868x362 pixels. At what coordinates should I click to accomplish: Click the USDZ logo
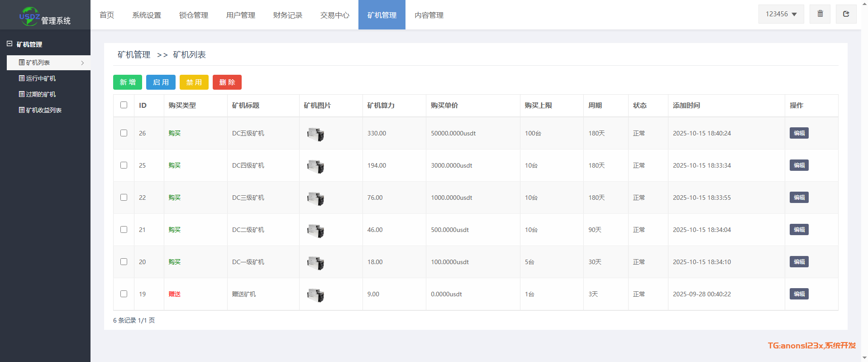(x=29, y=16)
